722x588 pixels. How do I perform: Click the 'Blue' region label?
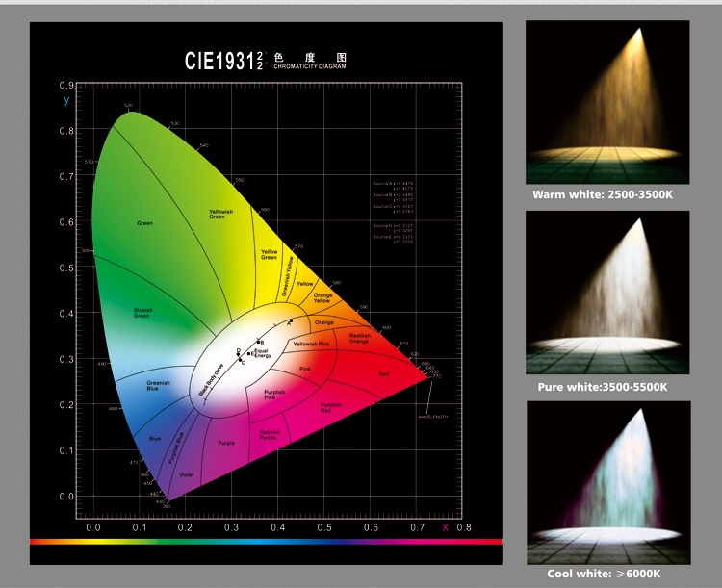tap(155, 439)
